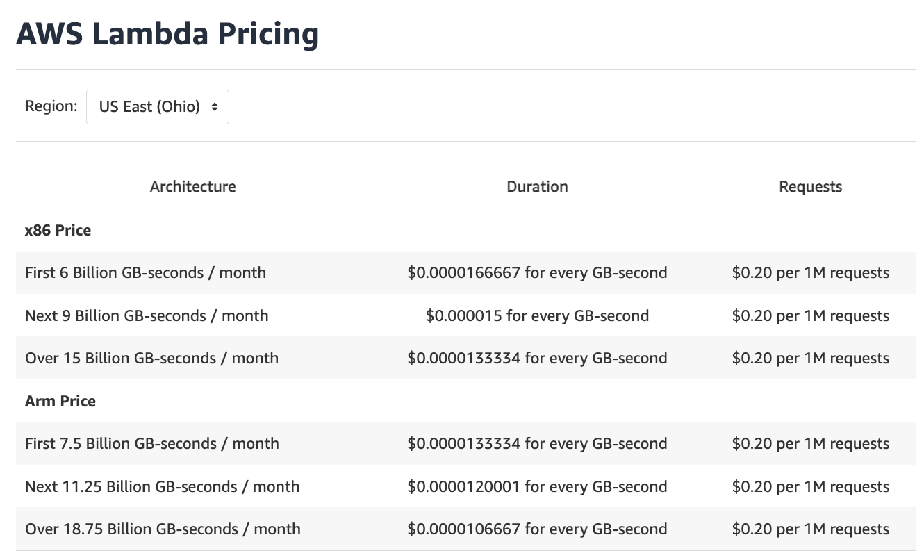This screenshot has width=924, height=560.
Task: Click the Over 15 Billion GB-seconds row
Action: coord(151,358)
